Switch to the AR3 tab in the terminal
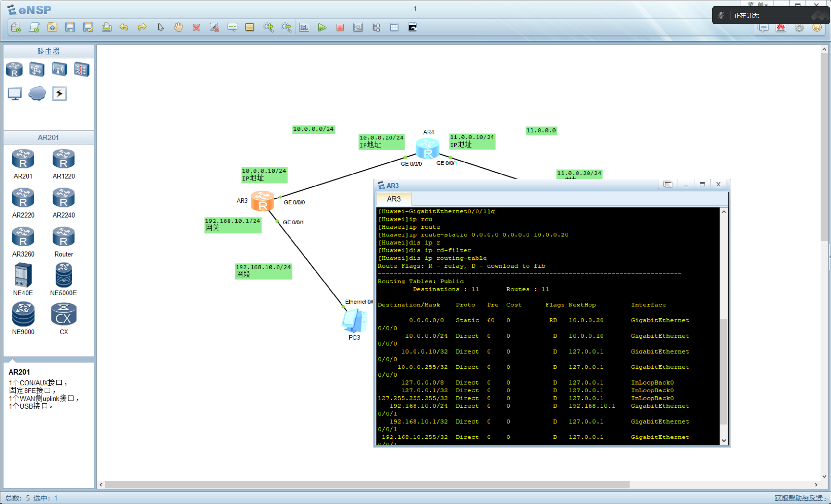Screen dimensions: 831x504 (x=393, y=199)
